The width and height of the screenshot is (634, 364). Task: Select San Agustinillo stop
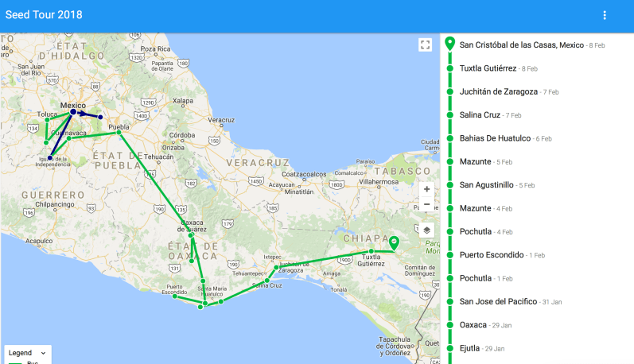[486, 184]
